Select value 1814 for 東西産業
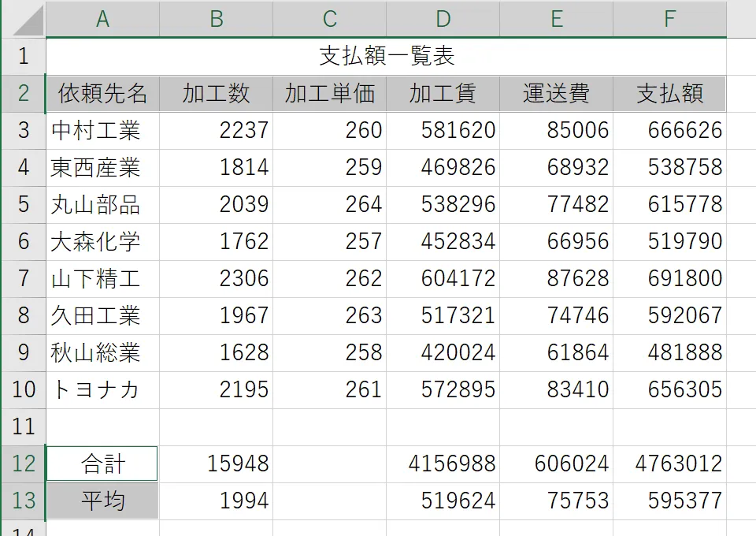The height and width of the screenshot is (536, 756). 216,168
